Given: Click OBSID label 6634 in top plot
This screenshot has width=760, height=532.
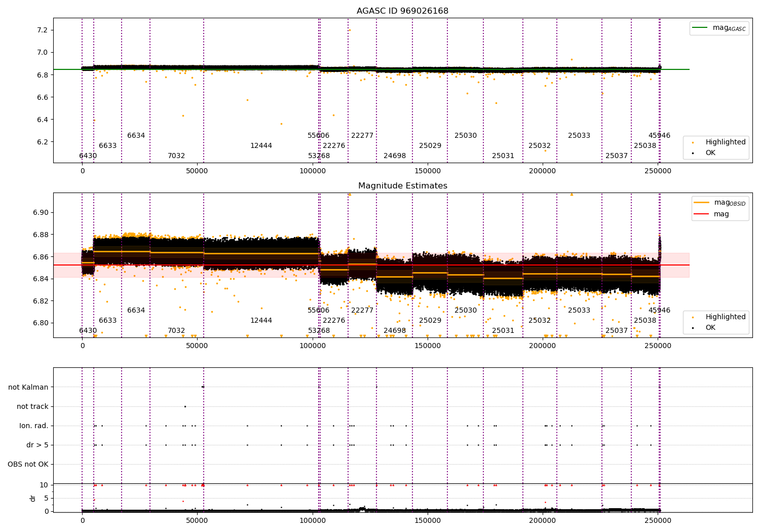Looking at the screenshot, I should pos(136,135).
